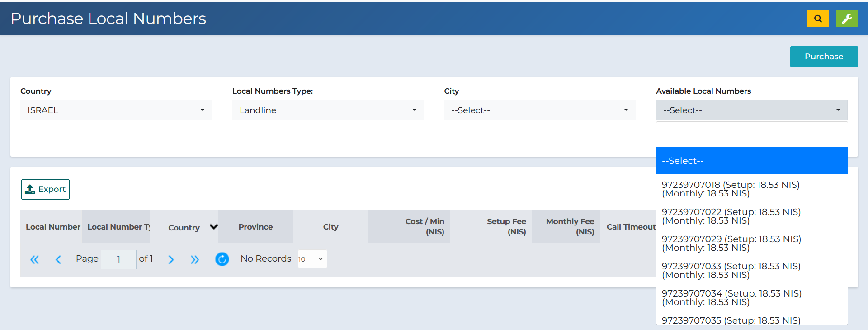Click the Purchase button
This screenshot has height=330, width=868.
(x=824, y=57)
